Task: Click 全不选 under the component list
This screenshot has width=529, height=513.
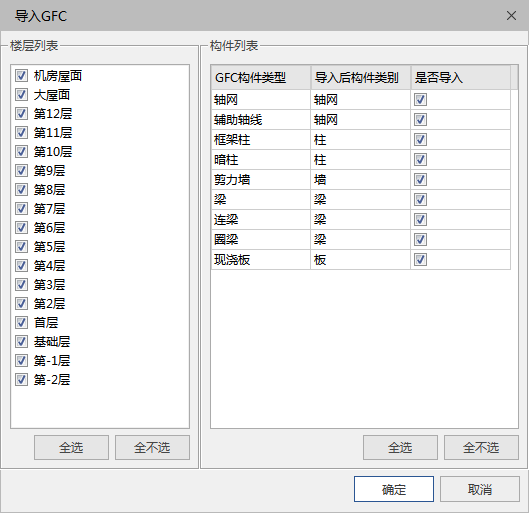Action: (481, 448)
